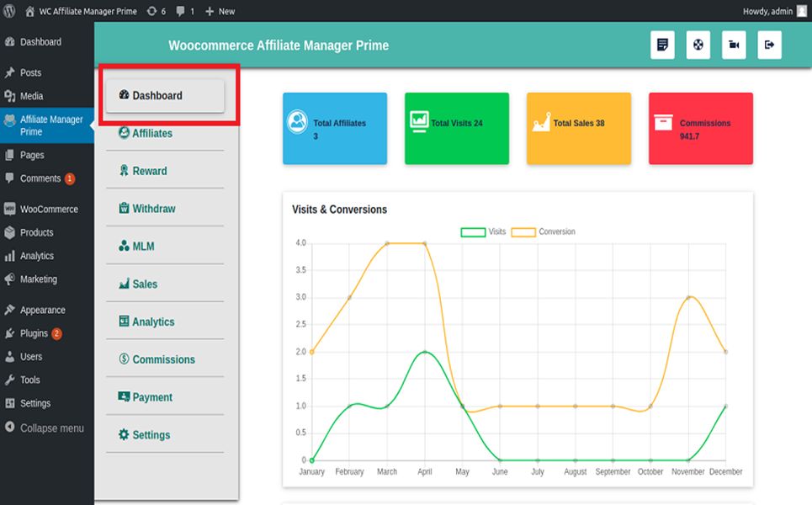Switch to the Commissions tab
Viewport: 812px width, 505px height.
[162, 359]
